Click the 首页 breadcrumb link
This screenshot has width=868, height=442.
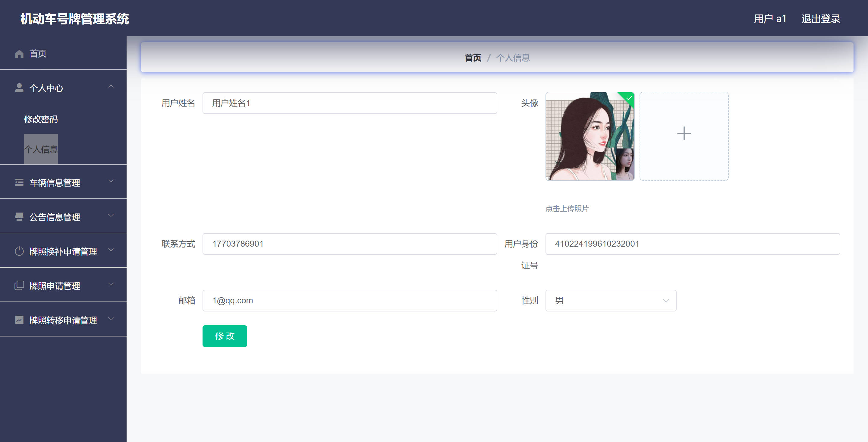coord(473,58)
